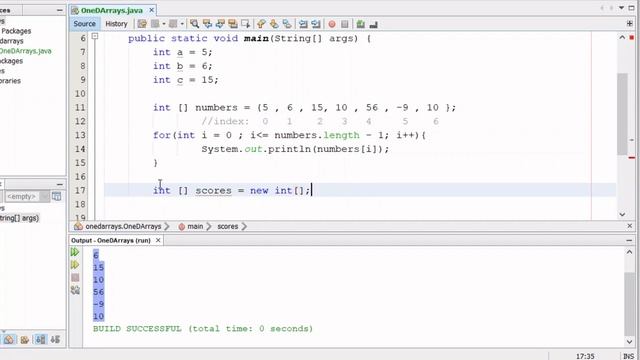Re-run with different parameters yellow arrow icon

click(75, 264)
